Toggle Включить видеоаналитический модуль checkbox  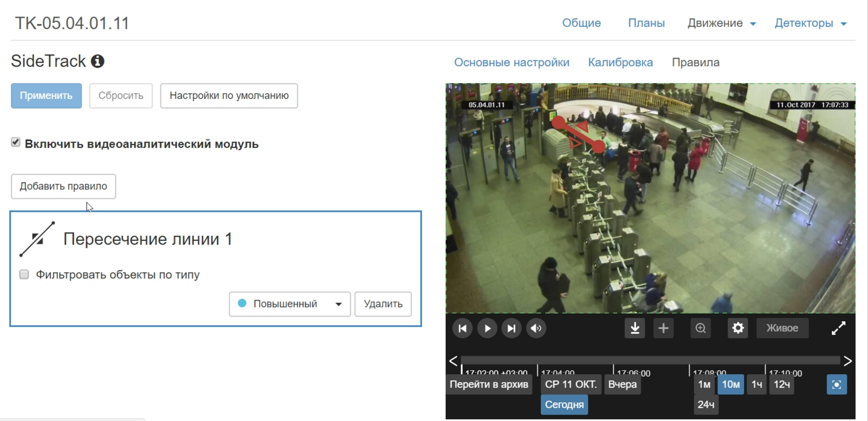(x=16, y=142)
